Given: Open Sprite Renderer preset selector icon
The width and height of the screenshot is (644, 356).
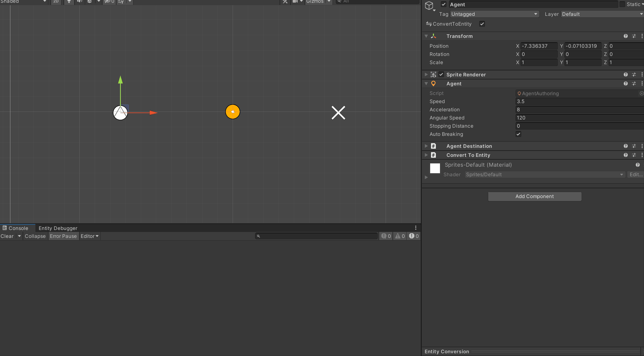Looking at the screenshot, I should [634, 74].
